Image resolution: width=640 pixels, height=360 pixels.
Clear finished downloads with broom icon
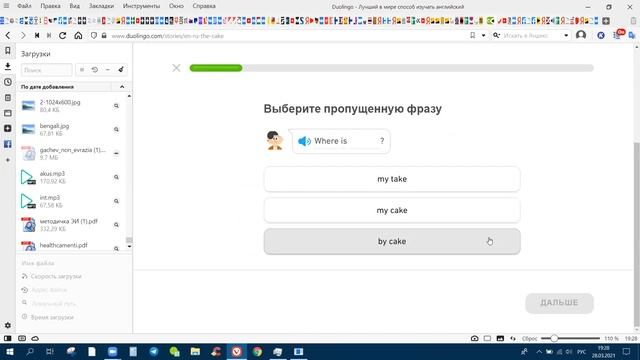[121, 70]
